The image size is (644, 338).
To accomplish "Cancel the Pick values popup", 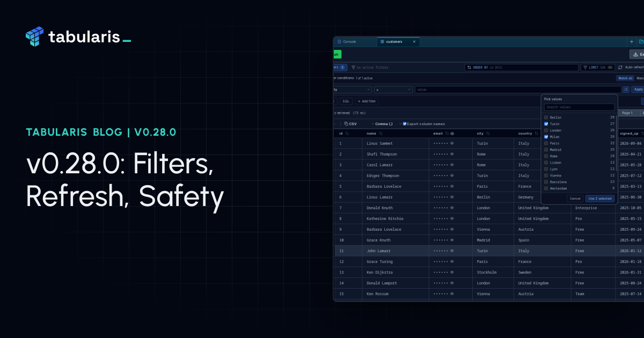I will click(x=575, y=199).
